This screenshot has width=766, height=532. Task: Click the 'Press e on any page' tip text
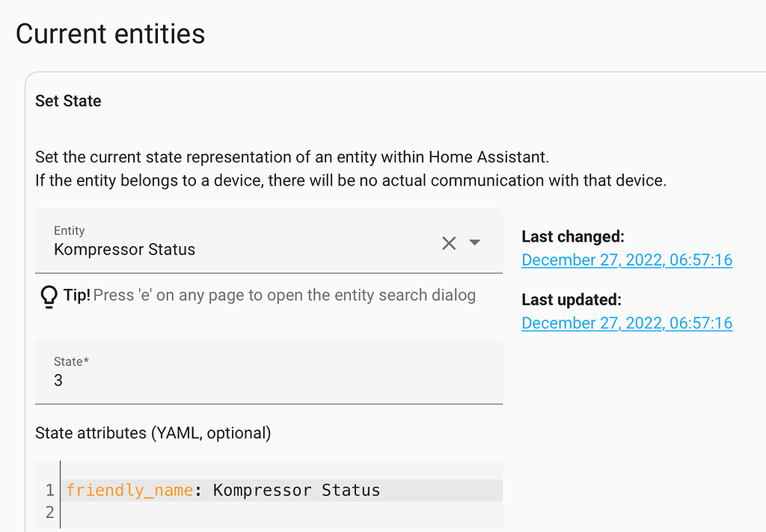pyautogui.click(x=284, y=295)
